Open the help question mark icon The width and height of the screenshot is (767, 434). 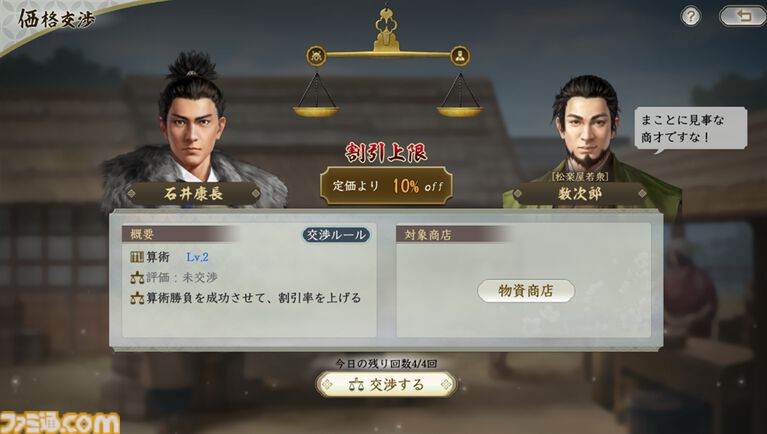691,17
